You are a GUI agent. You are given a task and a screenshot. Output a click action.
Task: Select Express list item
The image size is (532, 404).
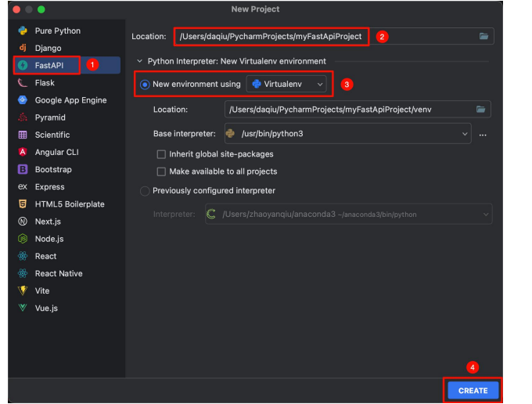pos(49,186)
